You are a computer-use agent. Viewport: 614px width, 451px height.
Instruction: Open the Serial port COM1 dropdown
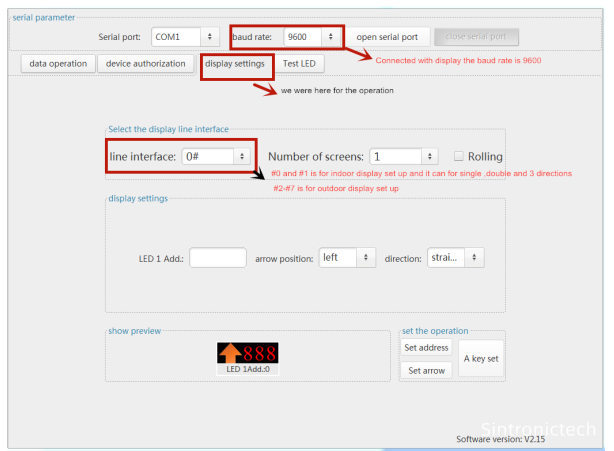pos(185,36)
